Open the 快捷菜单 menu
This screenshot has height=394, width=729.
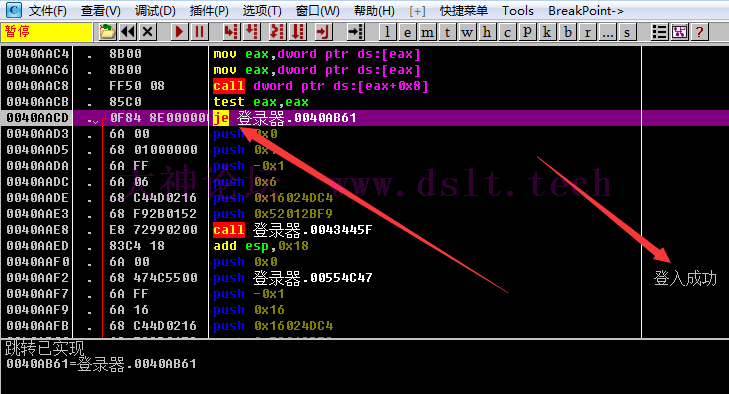464,10
